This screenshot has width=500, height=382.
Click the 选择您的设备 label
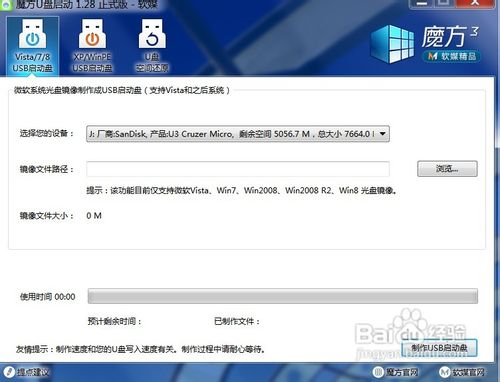(x=46, y=133)
